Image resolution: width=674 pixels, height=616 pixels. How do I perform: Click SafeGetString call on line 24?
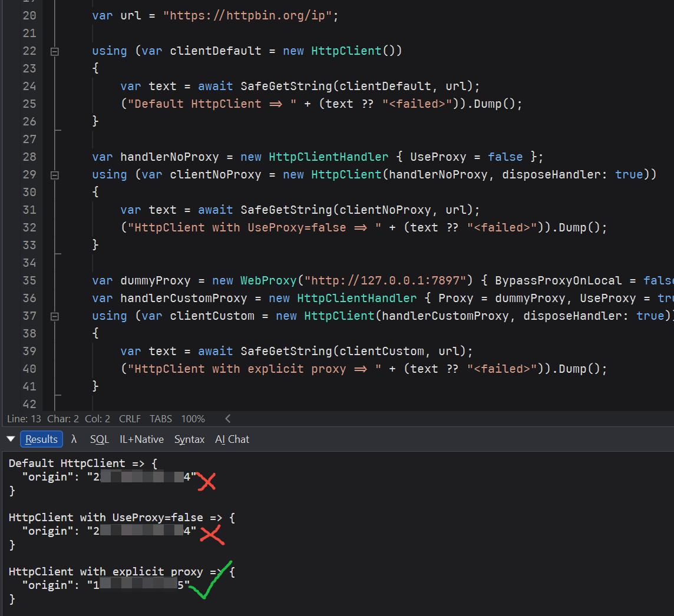coord(286,87)
